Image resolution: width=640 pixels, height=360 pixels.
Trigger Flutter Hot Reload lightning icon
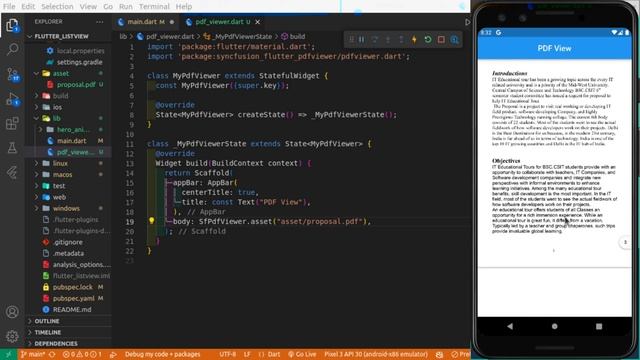414,40
